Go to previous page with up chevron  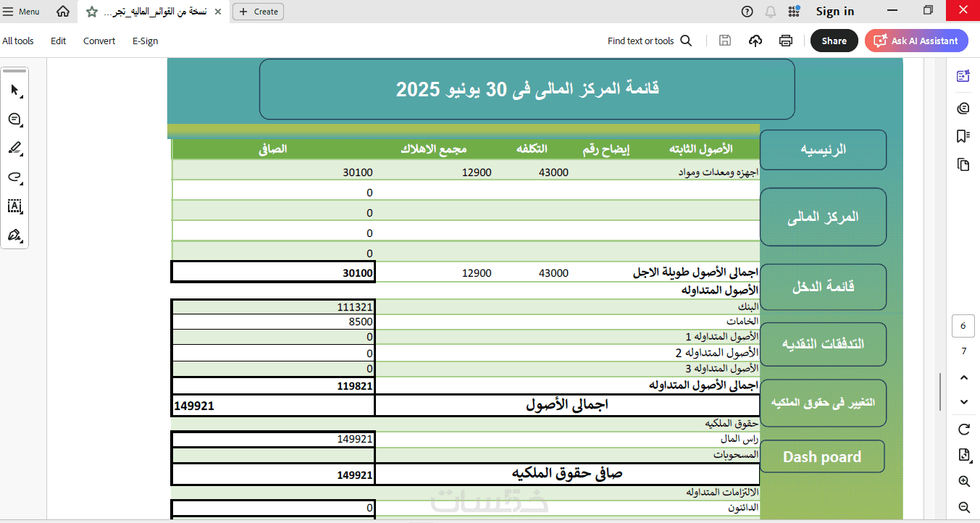963,377
